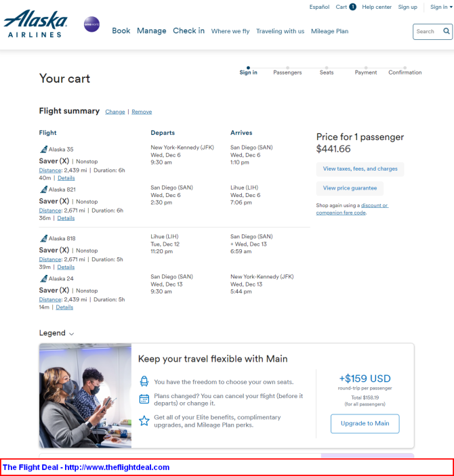
Task: Click the '+ Wed, Dec 13' arrival date
Action: (248, 244)
